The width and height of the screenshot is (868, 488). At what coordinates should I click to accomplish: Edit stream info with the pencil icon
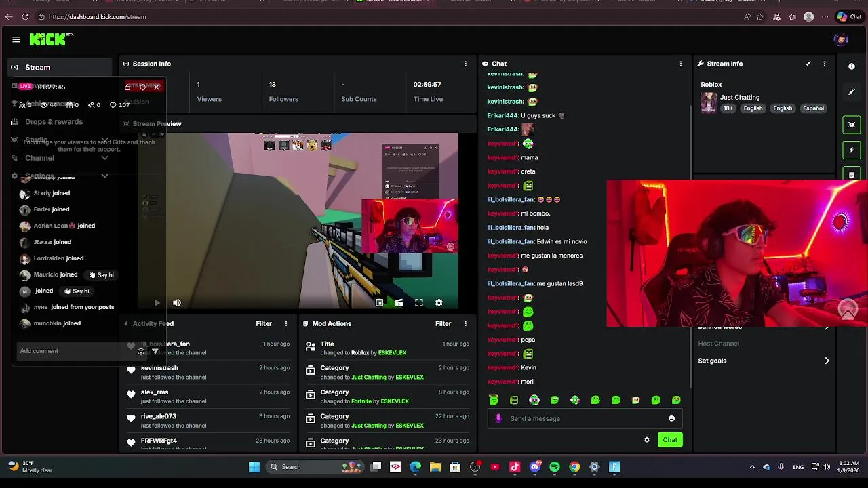coord(808,64)
